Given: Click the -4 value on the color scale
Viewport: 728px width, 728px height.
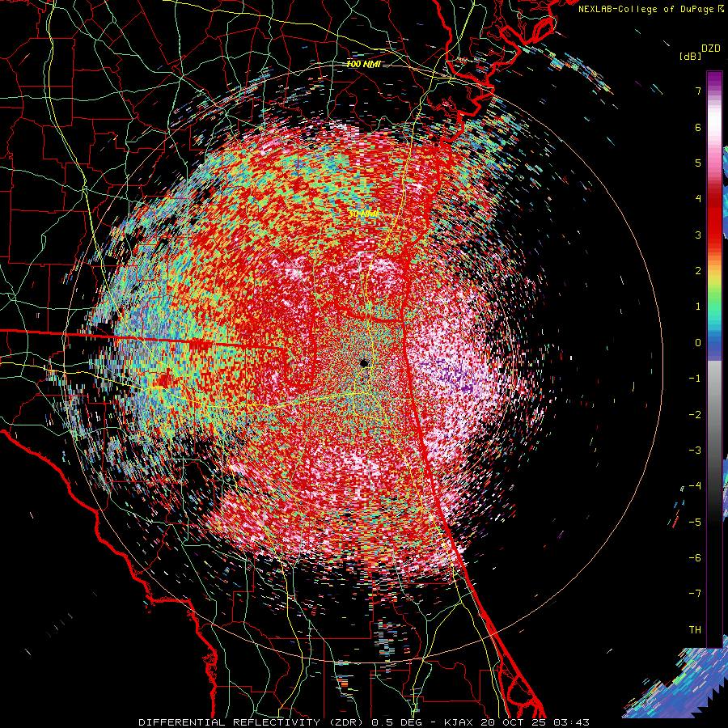Looking at the screenshot, I should coord(695,486).
